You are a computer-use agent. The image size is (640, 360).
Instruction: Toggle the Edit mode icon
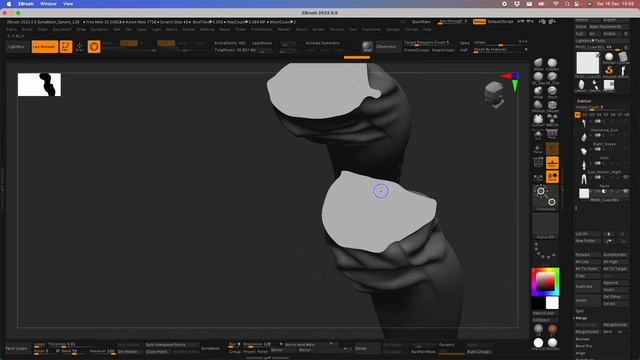[66, 47]
